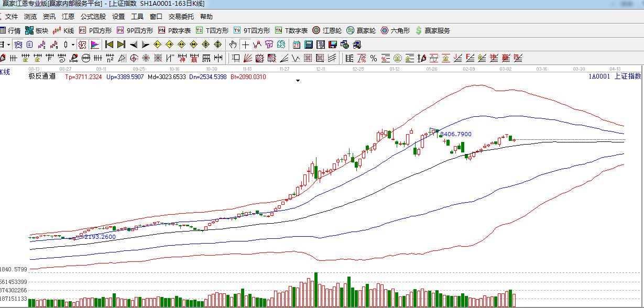The image size is (644, 308).
Task: Select the hand pan tool
Action: coord(233,44)
